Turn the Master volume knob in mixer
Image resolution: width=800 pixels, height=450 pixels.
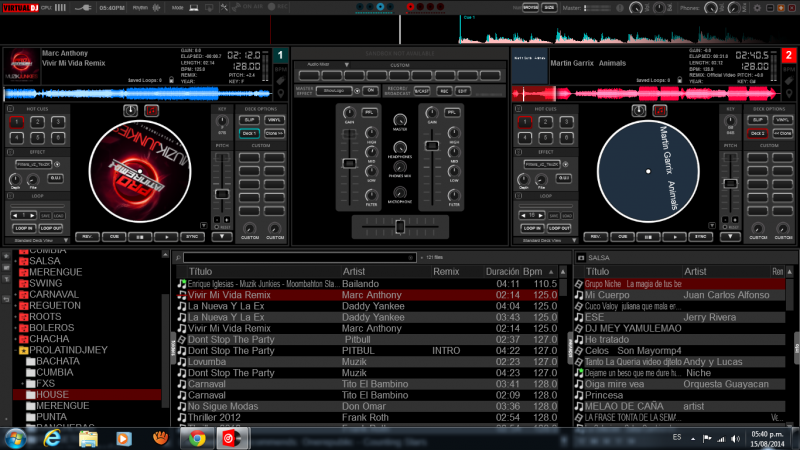click(400, 120)
